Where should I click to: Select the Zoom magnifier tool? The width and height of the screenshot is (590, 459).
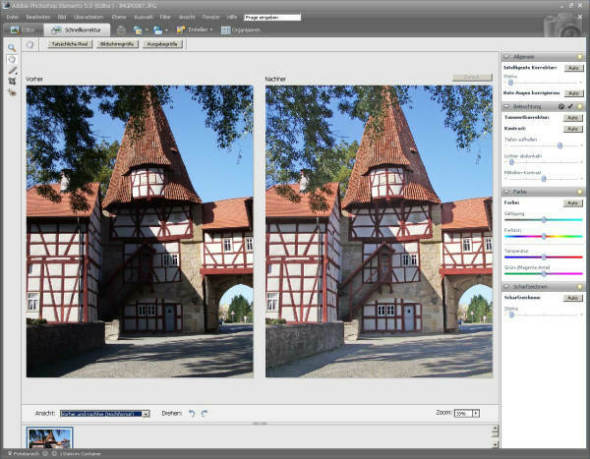tap(12, 48)
